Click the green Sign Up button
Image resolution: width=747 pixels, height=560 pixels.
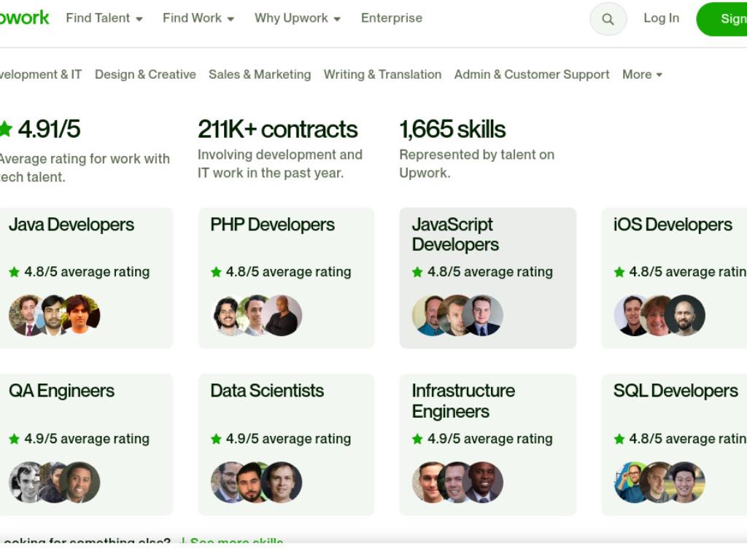(x=721, y=19)
